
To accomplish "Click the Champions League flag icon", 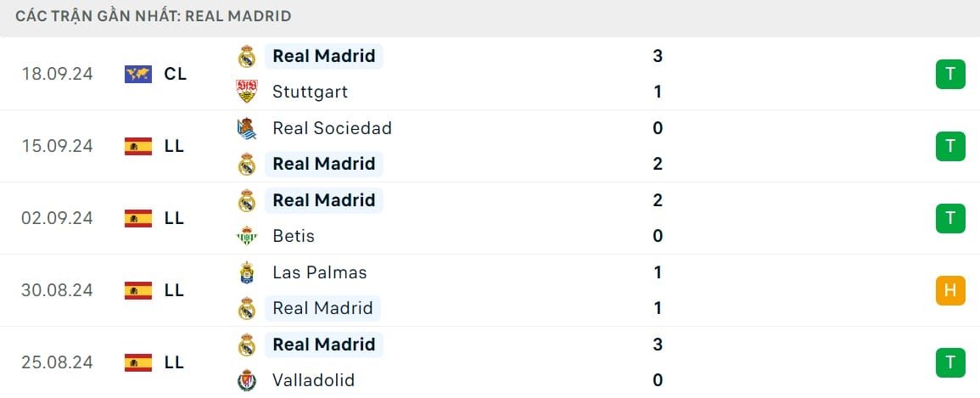I will coord(137,74).
